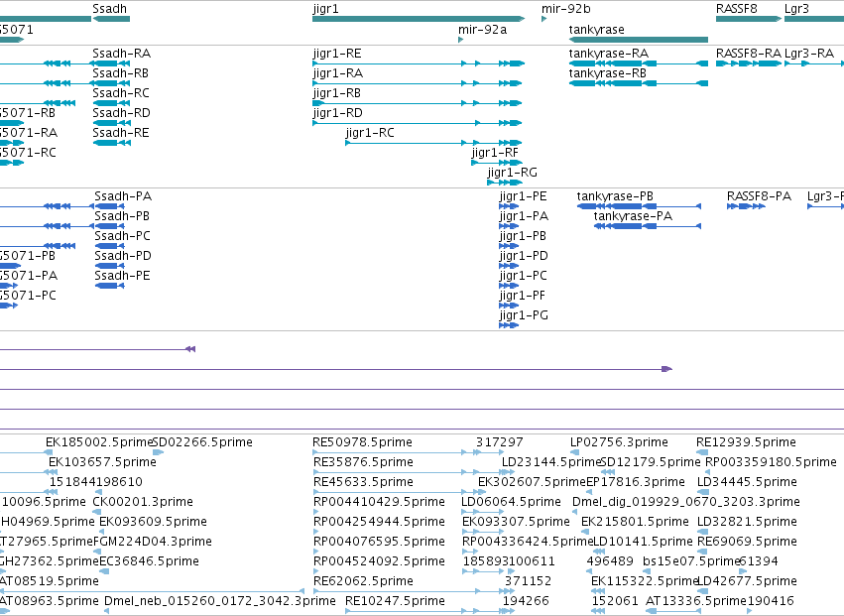Click transcript jigr1-RA label
The height and width of the screenshot is (616, 844).
[x=337, y=73]
